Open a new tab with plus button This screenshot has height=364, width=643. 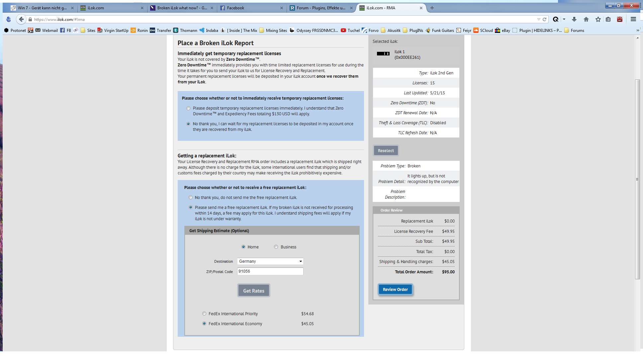[x=432, y=8]
